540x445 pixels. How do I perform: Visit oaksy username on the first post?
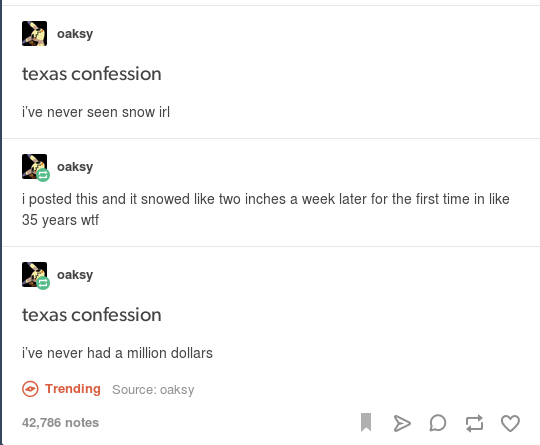tap(75, 34)
